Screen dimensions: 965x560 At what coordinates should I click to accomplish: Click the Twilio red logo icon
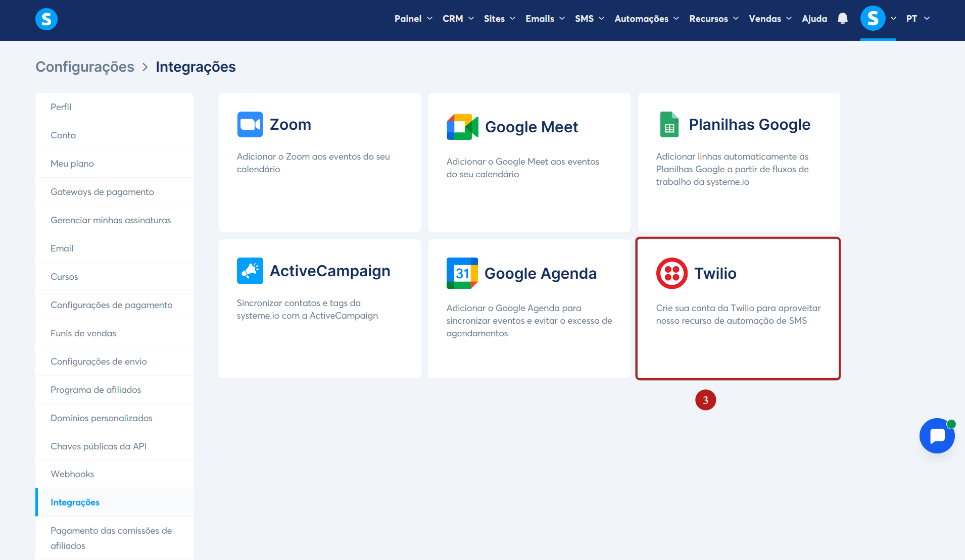pos(672,273)
